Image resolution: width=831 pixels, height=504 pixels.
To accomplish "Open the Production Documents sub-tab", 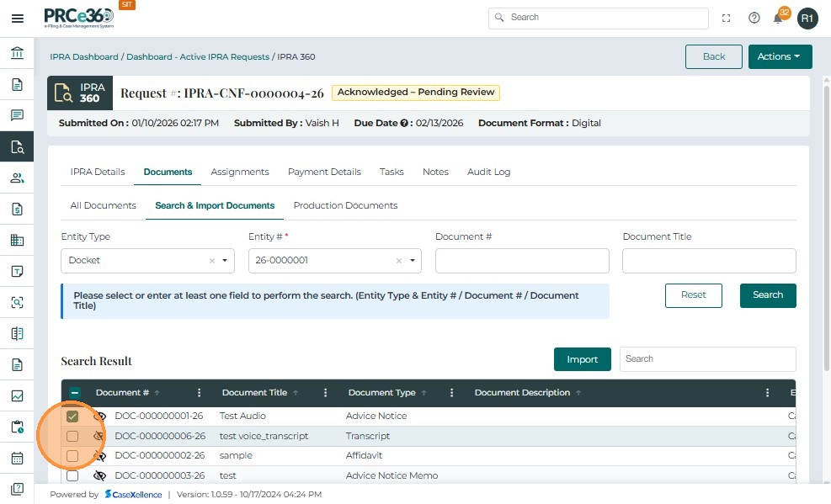I will click(x=345, y=205).
